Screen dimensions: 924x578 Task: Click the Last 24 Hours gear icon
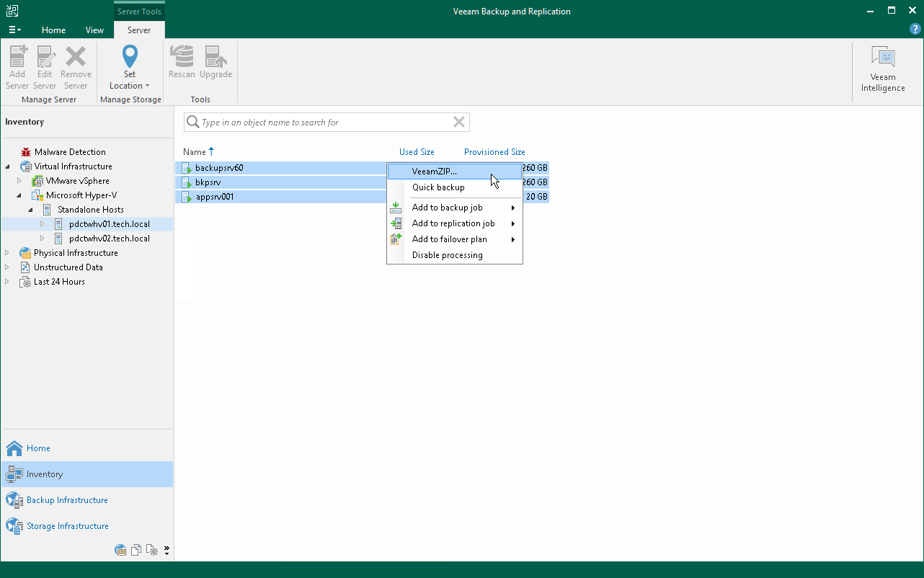[x=25, y=282]
